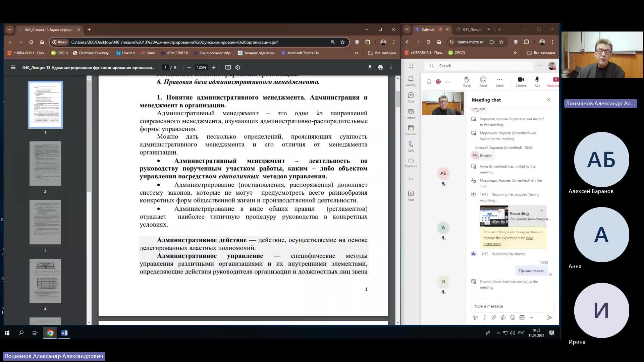Open emoji picker in chat compose
The height and width of the screenshot is (362, 644).
(513, 317)
